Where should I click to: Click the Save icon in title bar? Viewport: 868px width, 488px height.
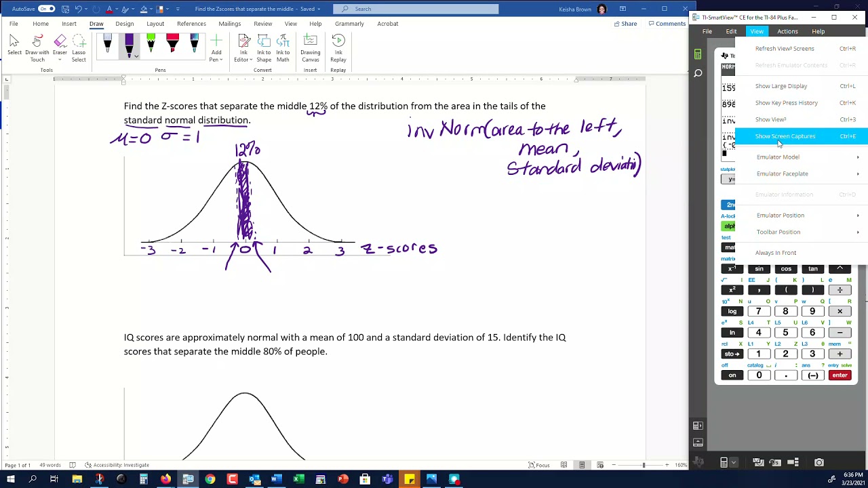click(x=66, y=9)
